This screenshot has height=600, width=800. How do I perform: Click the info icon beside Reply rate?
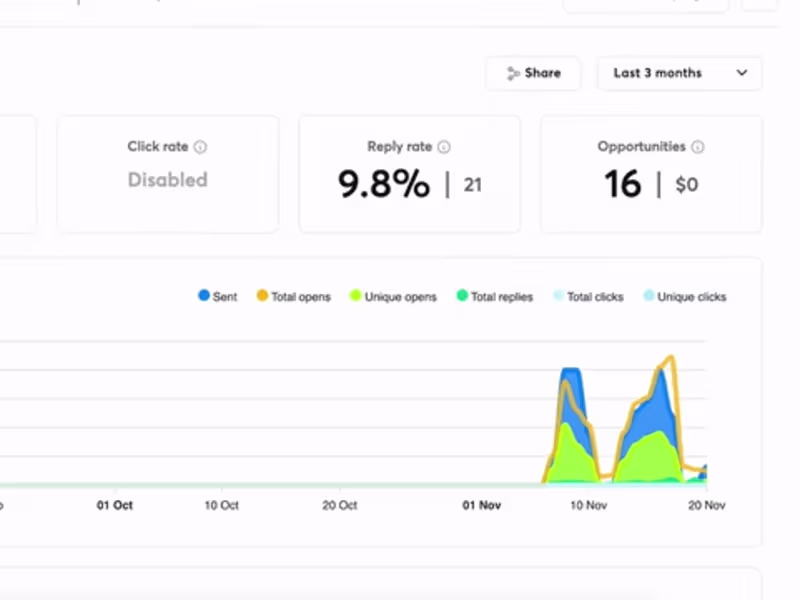444,147
